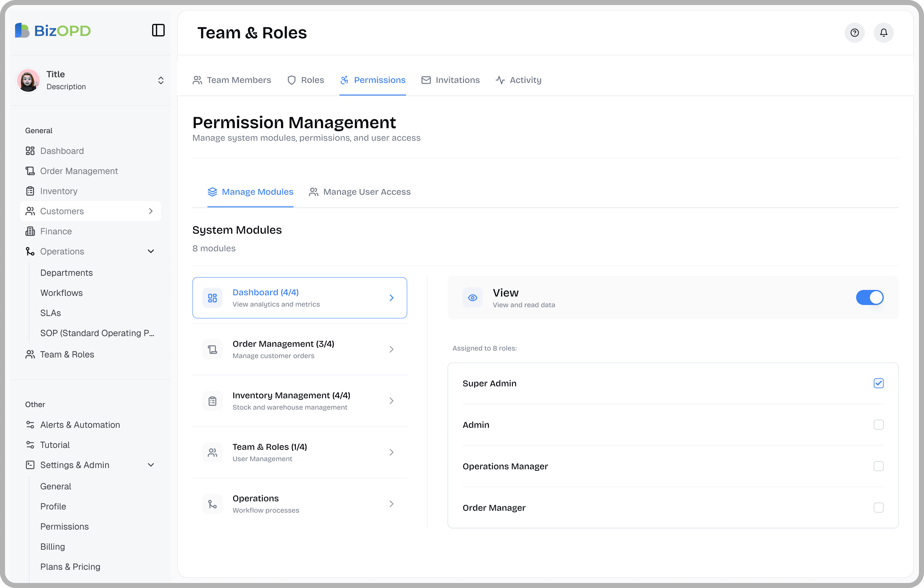Click Operations sidebar icon
This screenshot has width=924, height=588.
pyautogui.click(x=30, y=251)
